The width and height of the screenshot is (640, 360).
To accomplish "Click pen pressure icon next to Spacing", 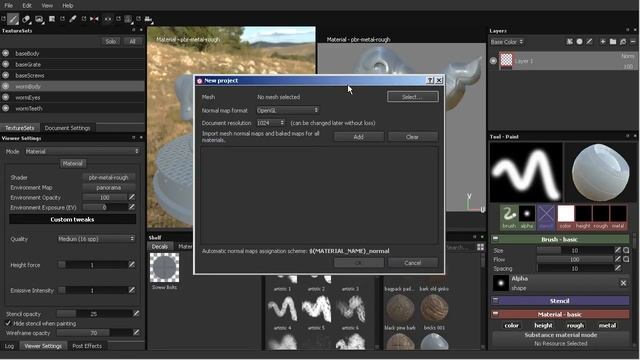I will tap(618, 268).
